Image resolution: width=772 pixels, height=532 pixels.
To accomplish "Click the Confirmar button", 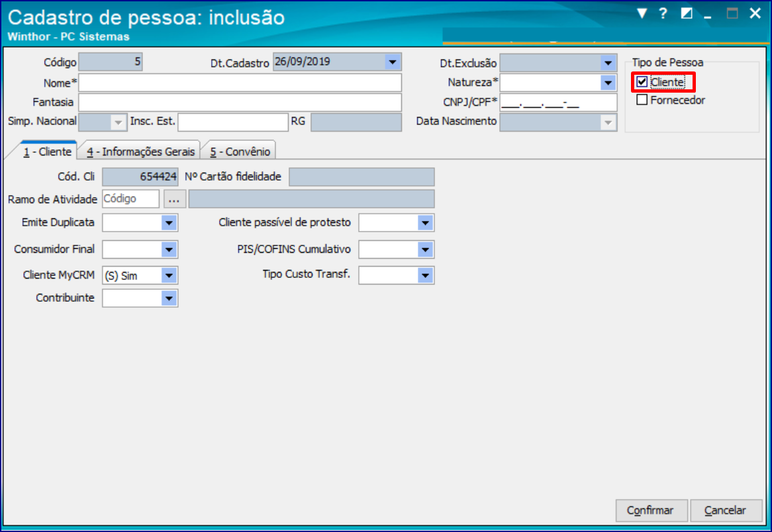I will coord(651,510).
